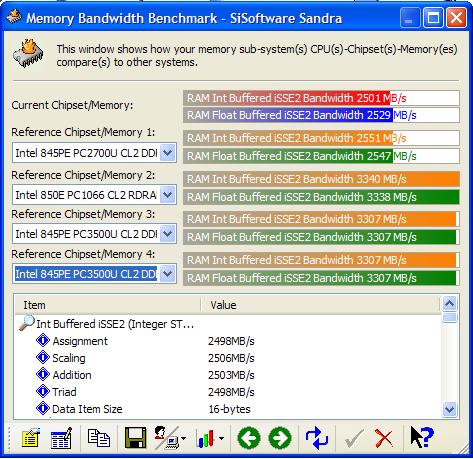Minimize the Sandra benchmark window
The height and width of the screenshot is (459, 473).
click(x=410, y=17)
